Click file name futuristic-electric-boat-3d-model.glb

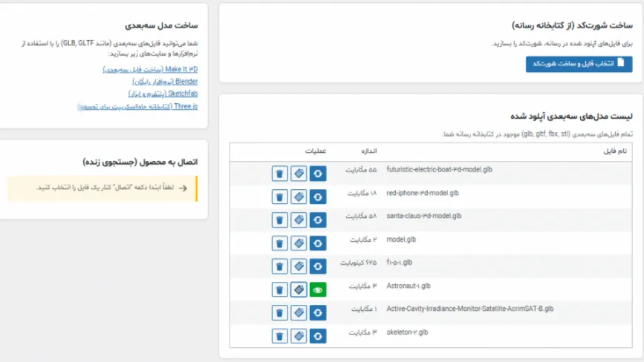[x=439, y=170]
